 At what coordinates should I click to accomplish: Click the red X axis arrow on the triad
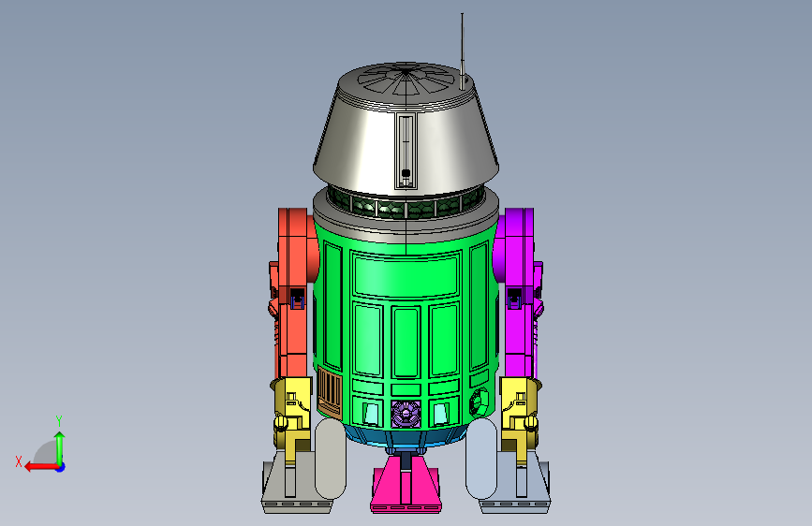[x=41, y=467]
